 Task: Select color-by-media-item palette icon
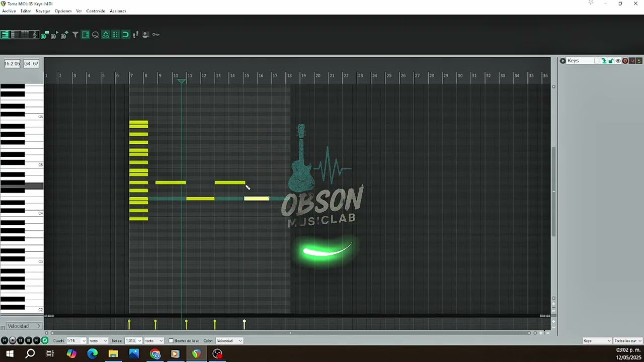click(64, 35)
